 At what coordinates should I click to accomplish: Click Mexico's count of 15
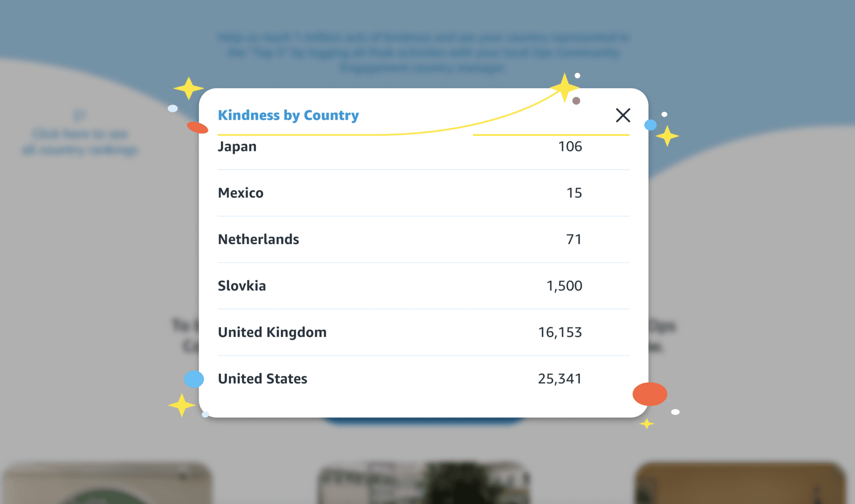[x=574, y=193]
